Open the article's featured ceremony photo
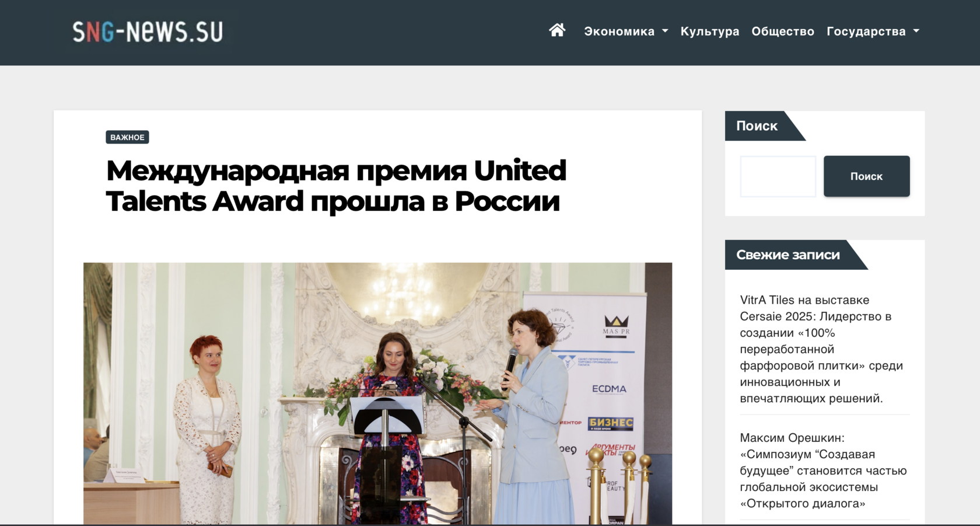The image size is (980, 526). pyautogui.click(x=377, y=393)
